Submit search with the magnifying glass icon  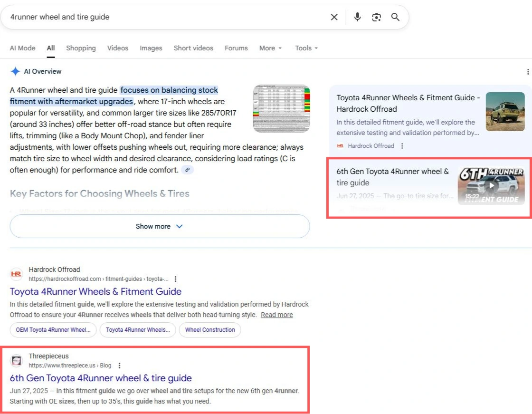coord(395,17)
